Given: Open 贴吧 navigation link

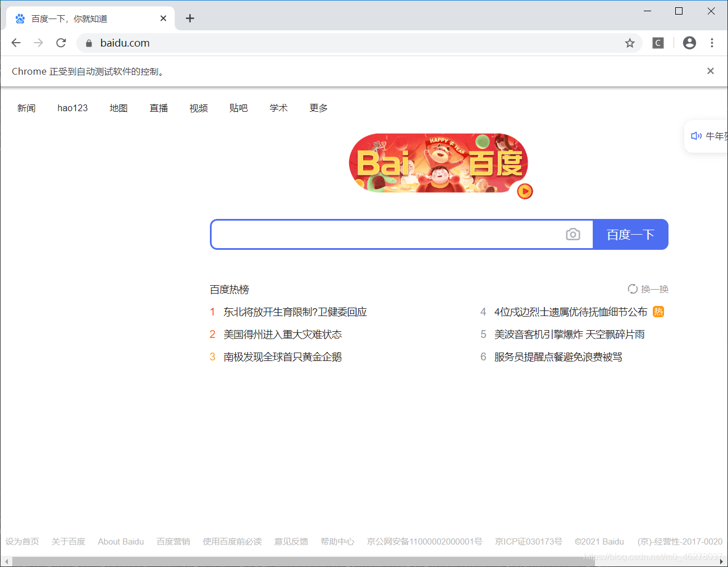Looking at the screenshot, I should pyautogui.click(x=239, y=108).
